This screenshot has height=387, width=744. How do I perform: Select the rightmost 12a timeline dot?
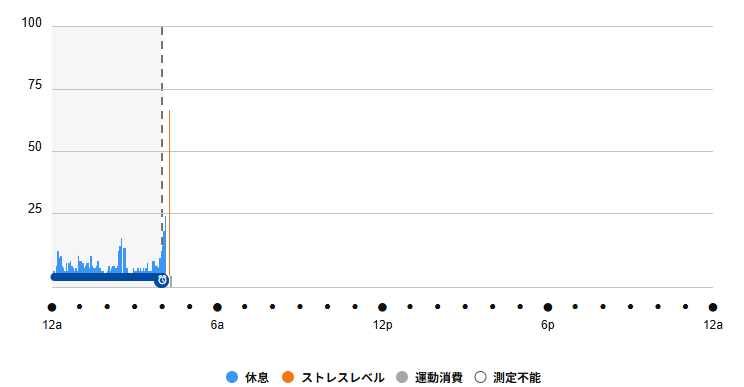[x=713, y=307]
